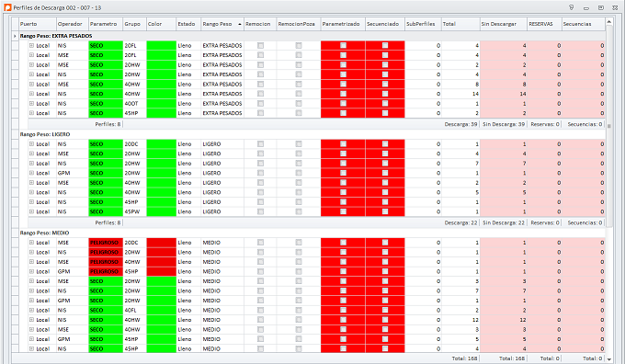Image resolution: width=625 pixels, height=364 pixels.
Task: Expand the NIS 45PW row in LIGERO group
Action: 31,211
